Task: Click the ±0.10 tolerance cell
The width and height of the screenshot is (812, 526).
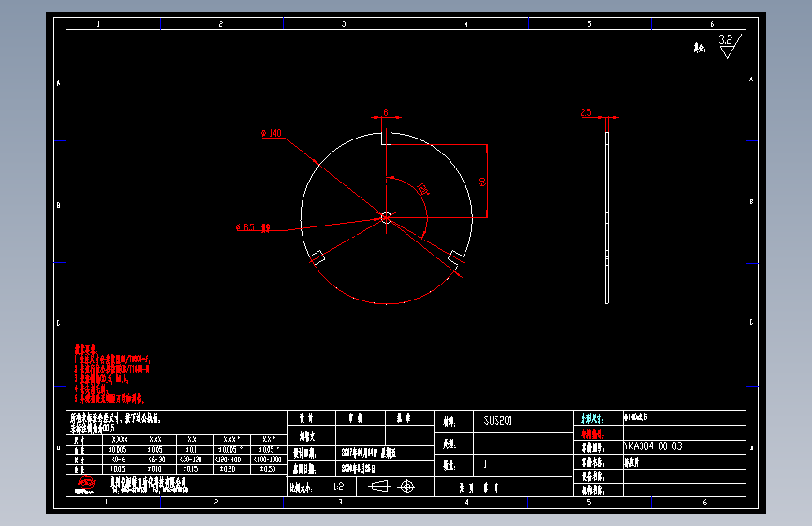Action: (158, 469)
